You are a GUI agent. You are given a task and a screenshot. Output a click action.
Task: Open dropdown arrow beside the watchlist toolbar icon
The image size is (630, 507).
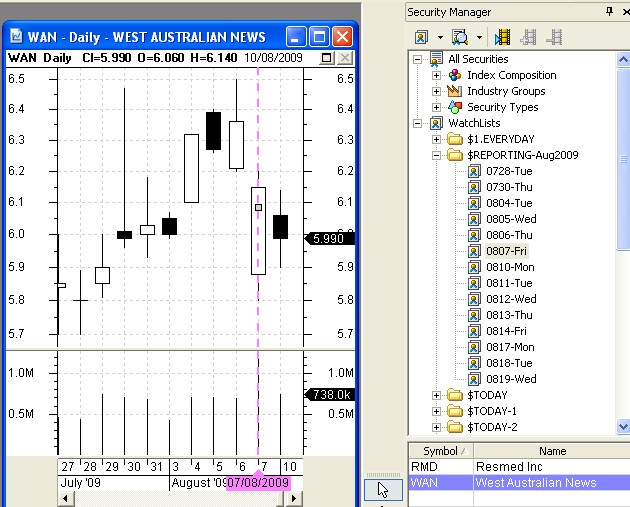(x=440, y=38)
